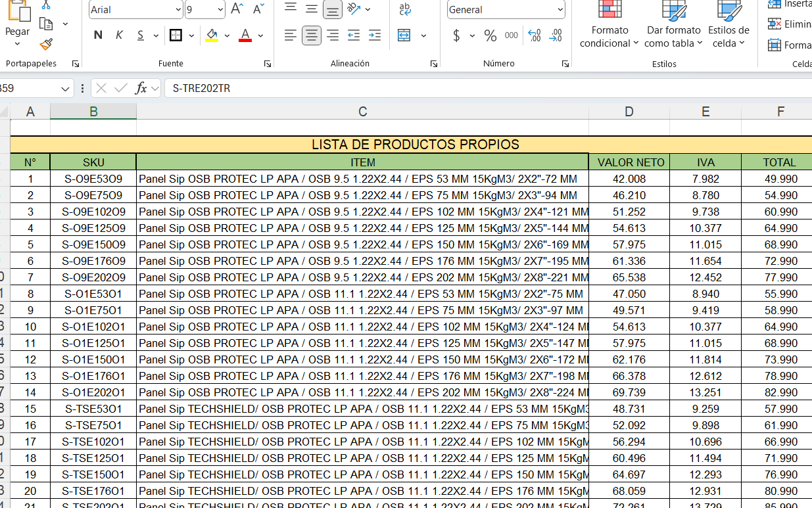Increase font size with the larger A icon

[x=237, y=9]
